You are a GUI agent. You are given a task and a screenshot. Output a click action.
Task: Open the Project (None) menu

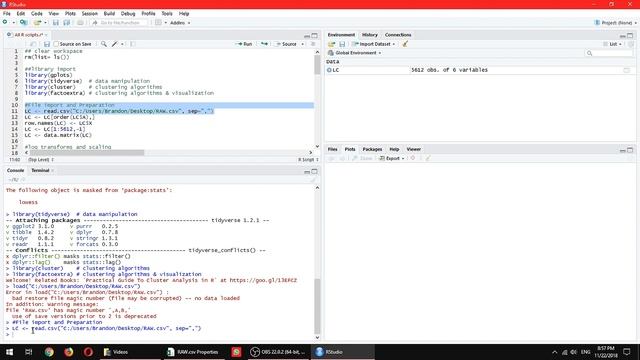(x=616, y=23)
